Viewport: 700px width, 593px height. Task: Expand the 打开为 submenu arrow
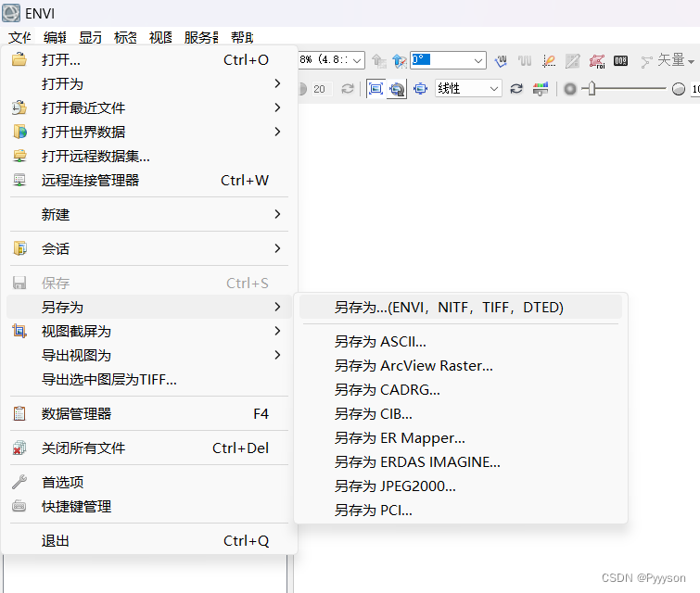(x=277, y=83)
